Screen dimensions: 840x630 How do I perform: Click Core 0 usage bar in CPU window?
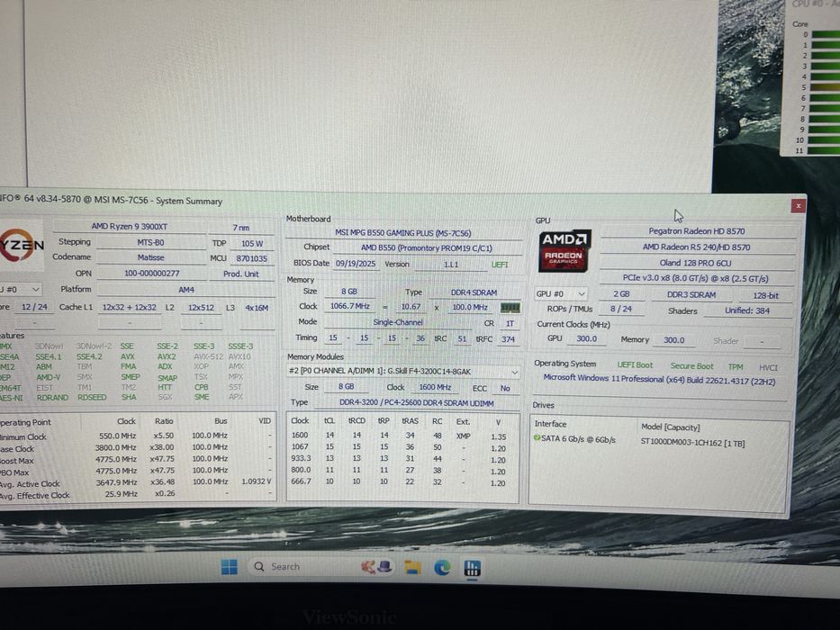(x=826, y=35)
